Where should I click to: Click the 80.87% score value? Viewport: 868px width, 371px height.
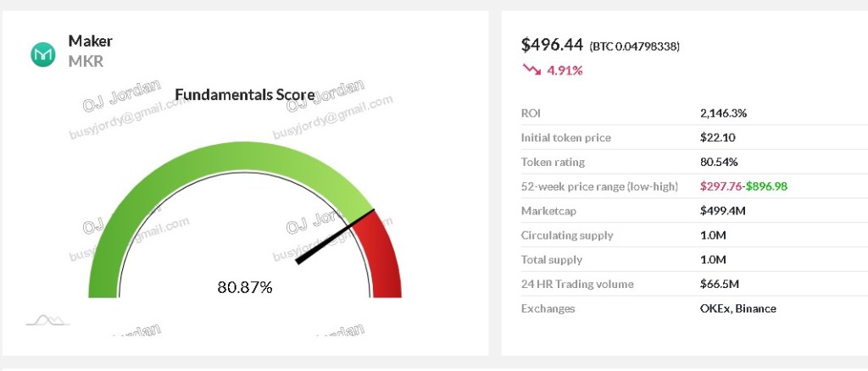pos(245,287)
